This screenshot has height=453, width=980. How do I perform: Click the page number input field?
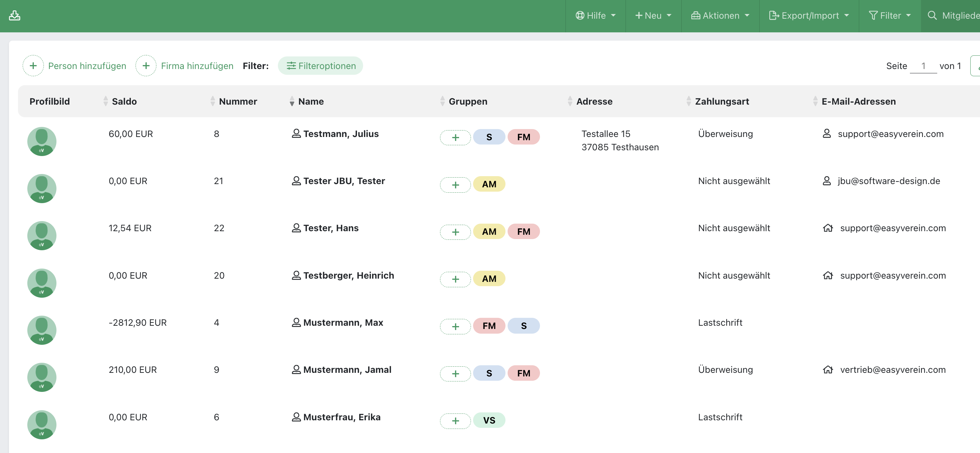point(923,66)
